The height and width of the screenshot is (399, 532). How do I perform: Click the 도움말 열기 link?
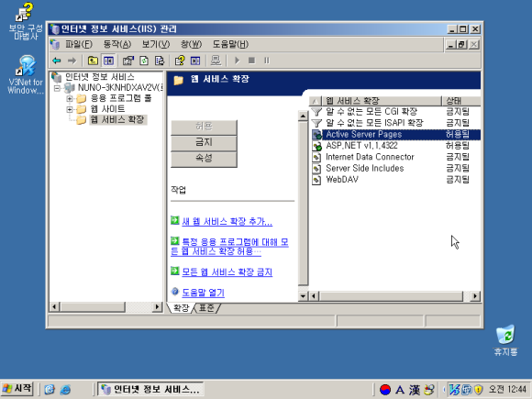(x=204, y=293)
